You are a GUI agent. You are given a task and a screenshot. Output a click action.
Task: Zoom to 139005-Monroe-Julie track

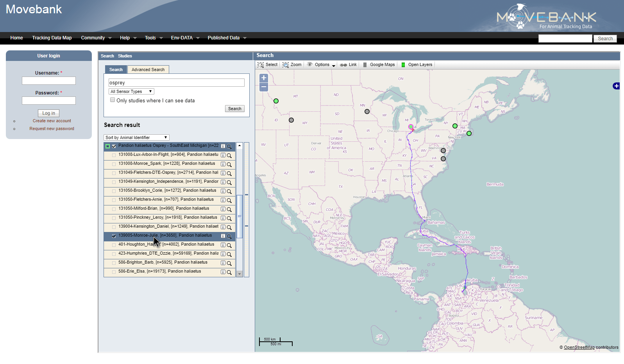229,236
